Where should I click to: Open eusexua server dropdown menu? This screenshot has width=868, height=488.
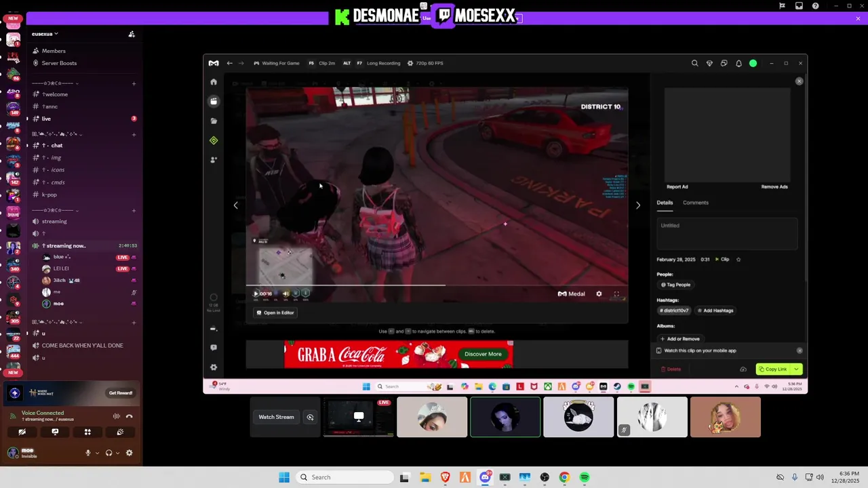[45, 34]
